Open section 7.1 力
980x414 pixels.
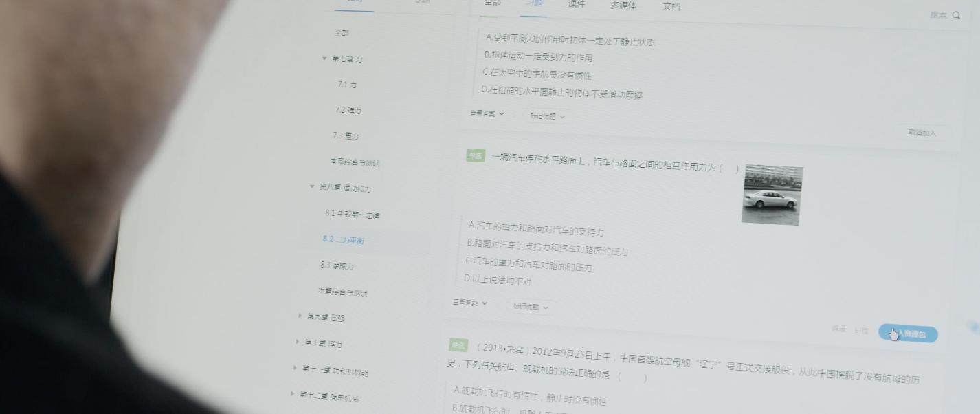click(347, 85)
